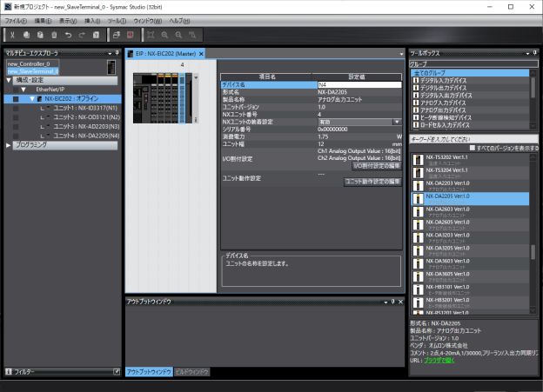The width and height of the screenshot is (543, 392).
Task: Collapse the EtherNet/IP tree node
Action: [23, 90]
